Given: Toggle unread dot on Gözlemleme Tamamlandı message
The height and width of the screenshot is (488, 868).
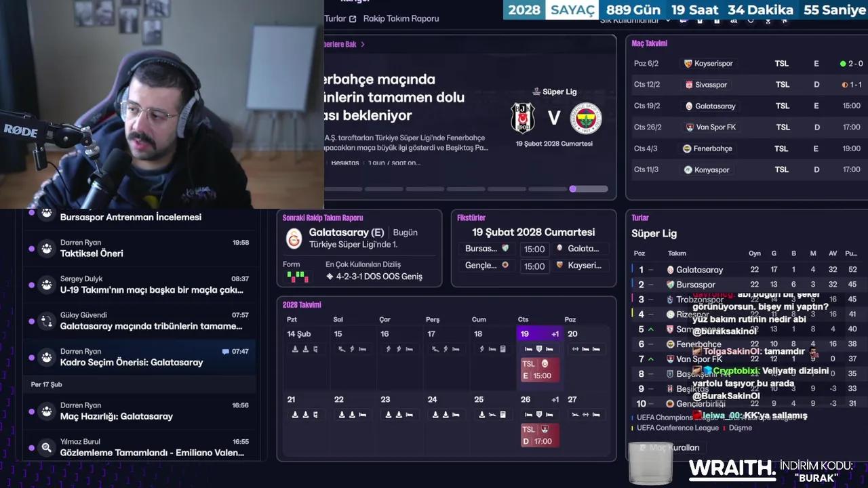Looking at the screenshot, I should [x=31, y=447].
